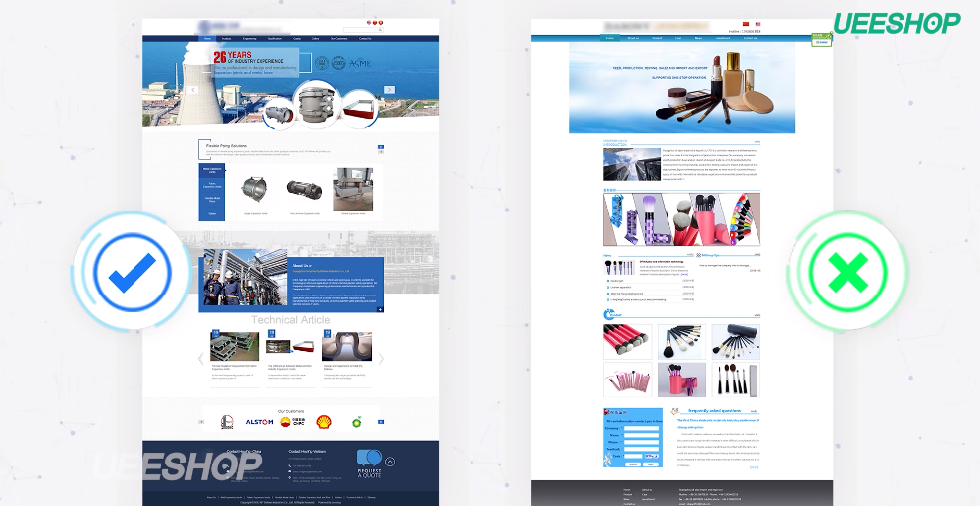Click the ALSTOM customer logo

coord(259,422)
